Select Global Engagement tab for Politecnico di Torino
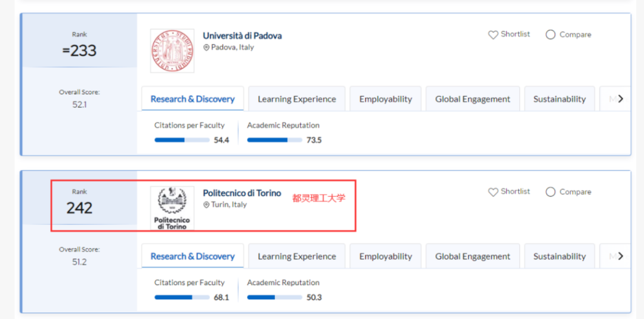 pyautogui.click(x=472, y=256)
